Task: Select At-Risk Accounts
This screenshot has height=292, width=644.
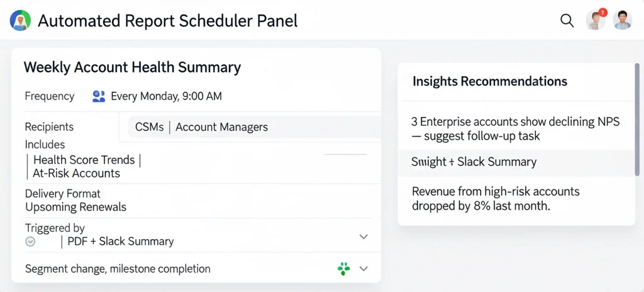Action: [76, 173]
